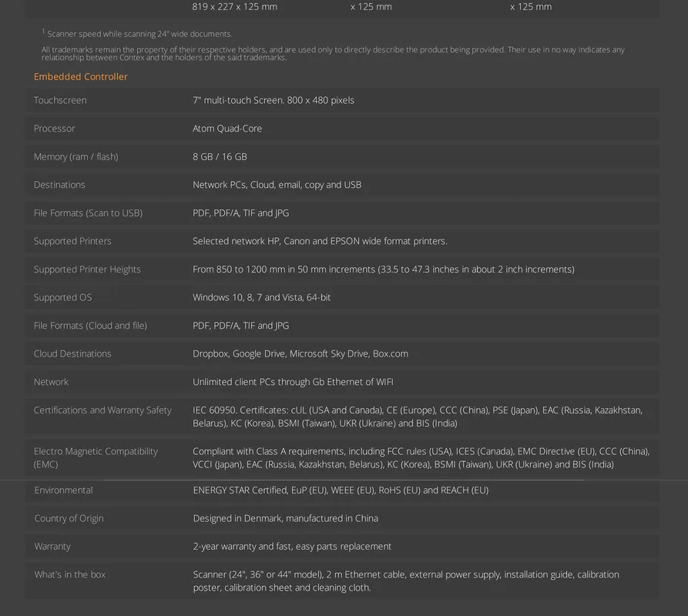The height and width of the screenshot is (616, 688).
Task: Select the Touchscreen specification row
Action: [x=342, y=100]
